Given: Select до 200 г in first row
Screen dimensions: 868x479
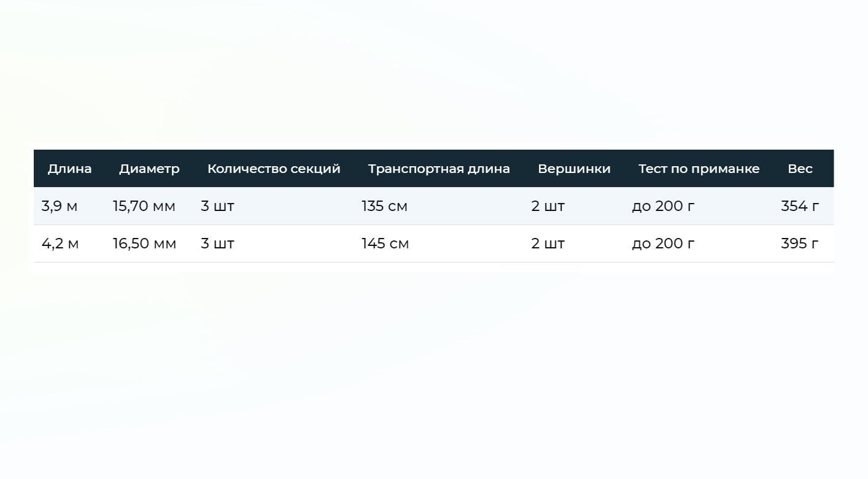Looking at the screenshot, I should [663, 206].
